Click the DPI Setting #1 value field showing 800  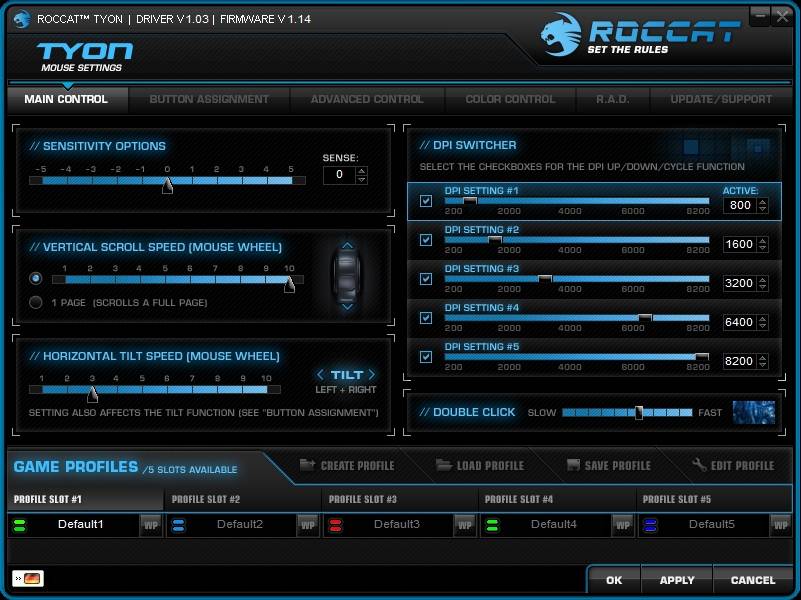740,205
